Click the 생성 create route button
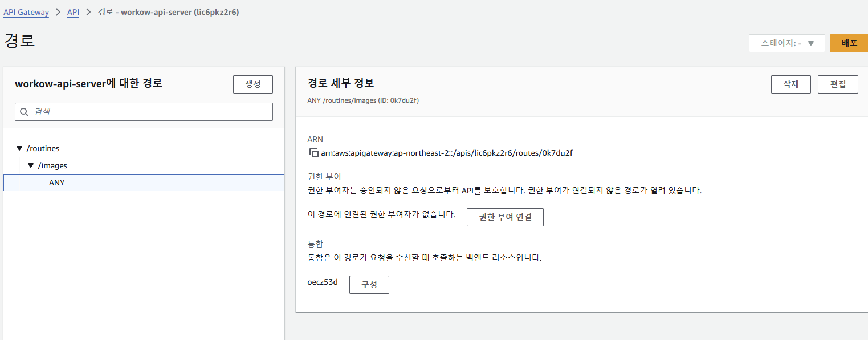This screenshot has height=340, width=868. tap(253, 84)
